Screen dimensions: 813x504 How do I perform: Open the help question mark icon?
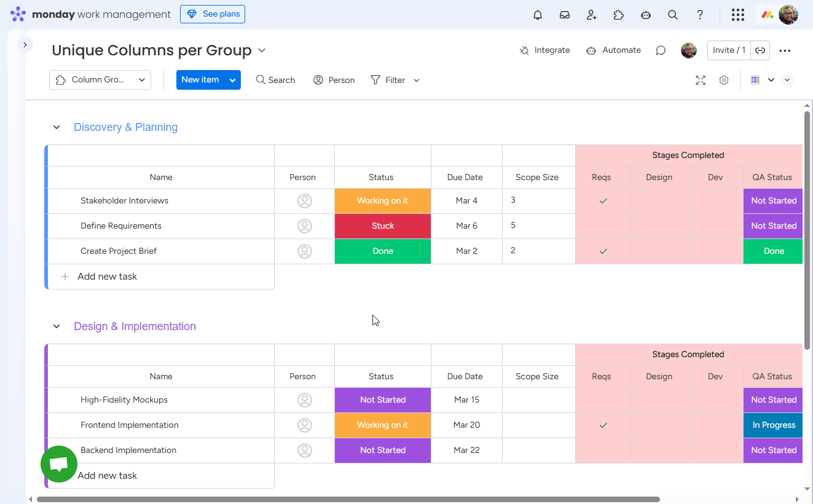(x=700, y=15)
